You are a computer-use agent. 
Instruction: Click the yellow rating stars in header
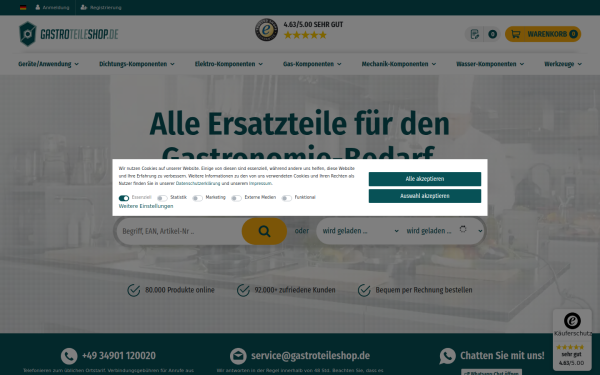[x=305, y=35]
